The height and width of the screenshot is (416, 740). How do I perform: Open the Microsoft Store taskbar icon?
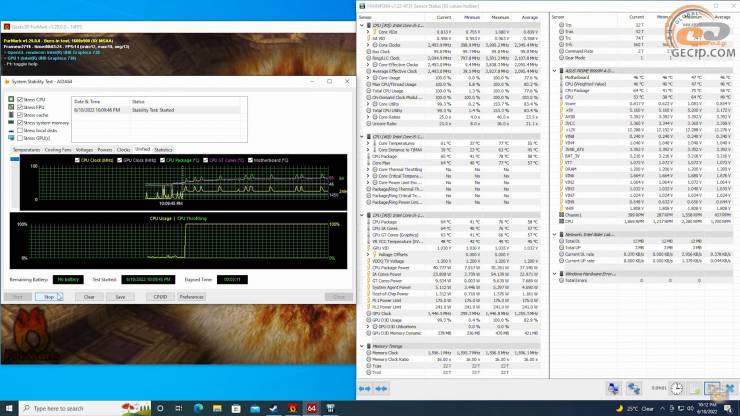[x=236, y=408]
